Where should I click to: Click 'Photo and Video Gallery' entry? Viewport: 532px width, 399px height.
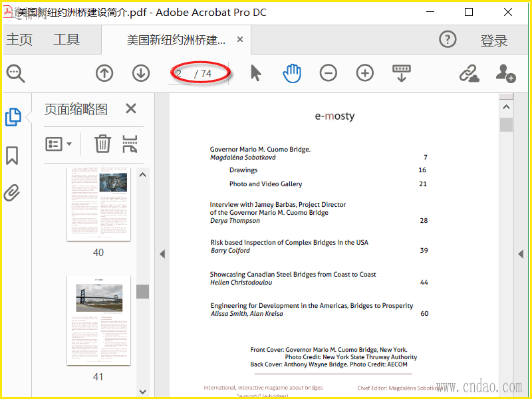(265, 184)
